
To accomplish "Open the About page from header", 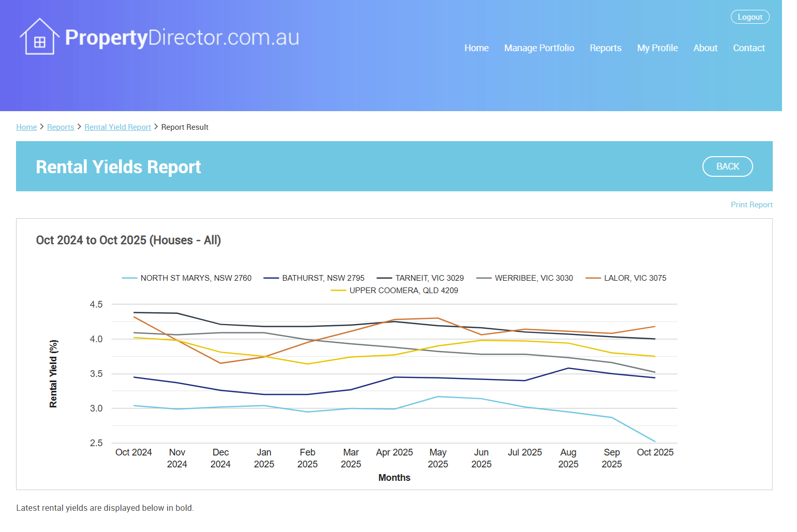I will 705,48.
